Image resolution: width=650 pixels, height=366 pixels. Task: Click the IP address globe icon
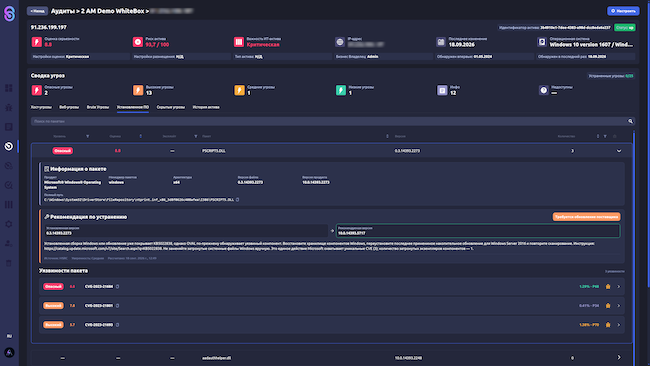(340, 42)
